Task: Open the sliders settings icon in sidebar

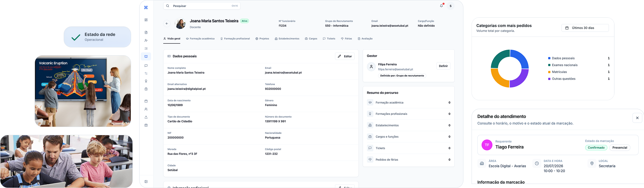Action: [146, 73]
